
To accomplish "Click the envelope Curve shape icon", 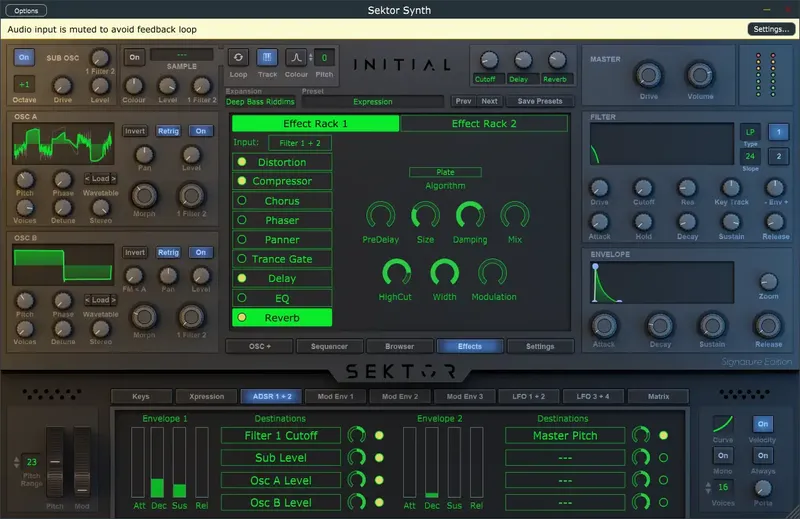I will click(x=722, y=424).
